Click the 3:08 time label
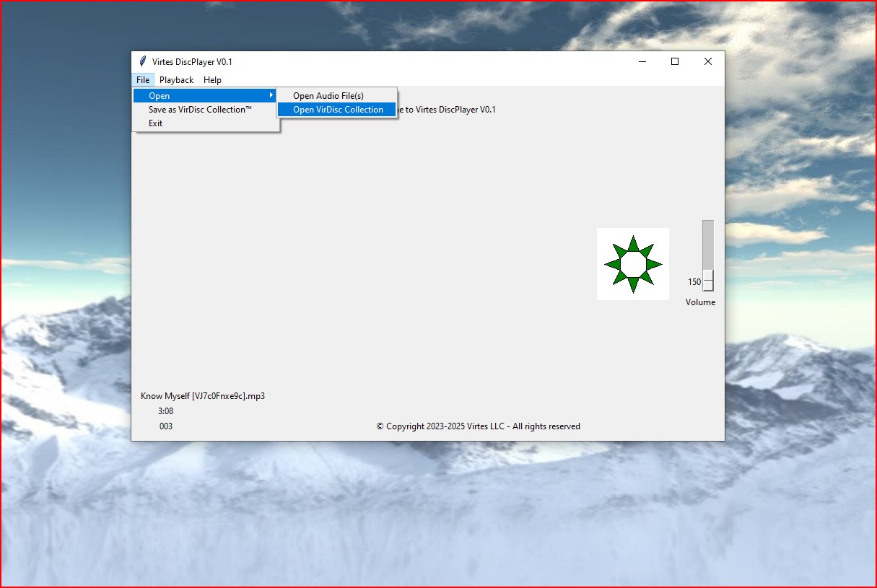Viewport: 877px width, 588px height. (x=166, y=411)
